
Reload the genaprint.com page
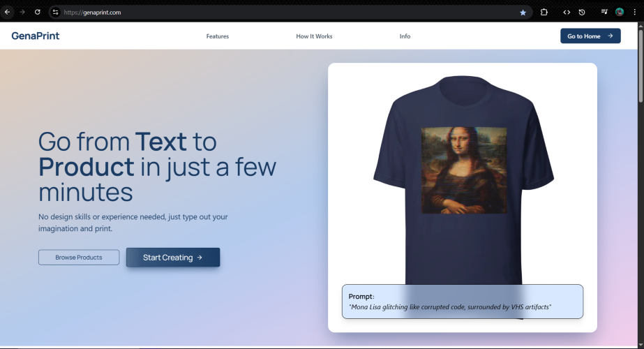[x=38, y=12]
